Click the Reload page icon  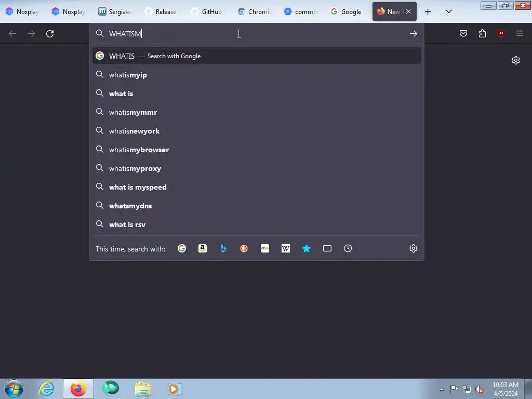point(50,34)
